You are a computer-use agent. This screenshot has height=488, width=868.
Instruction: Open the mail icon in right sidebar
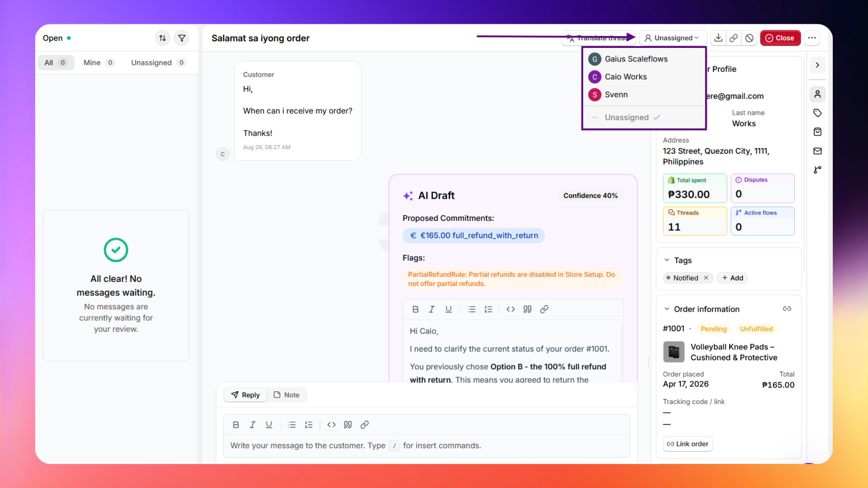817,151
